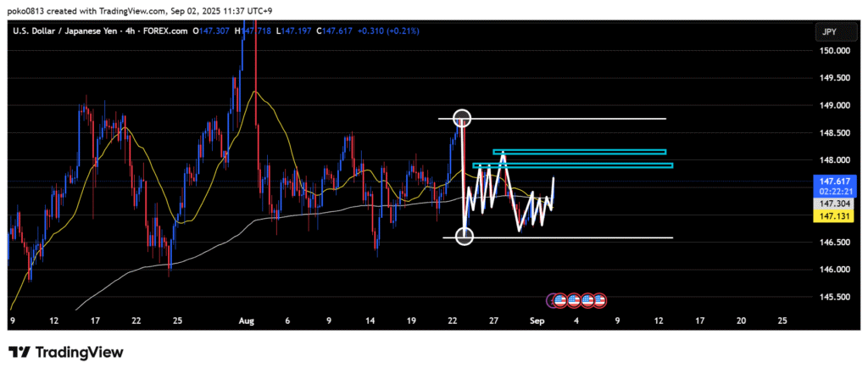Click the blue 147.617 current price label

tap(829, 181)
